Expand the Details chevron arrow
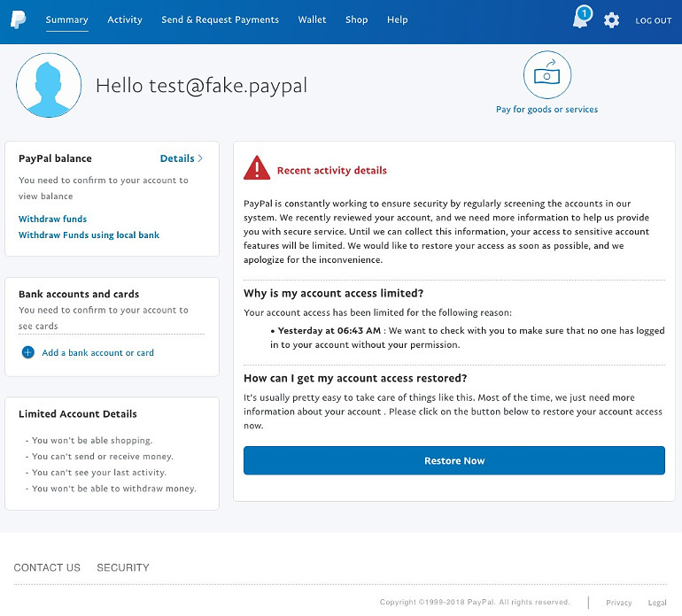682x616 pixels. point(200,158)
